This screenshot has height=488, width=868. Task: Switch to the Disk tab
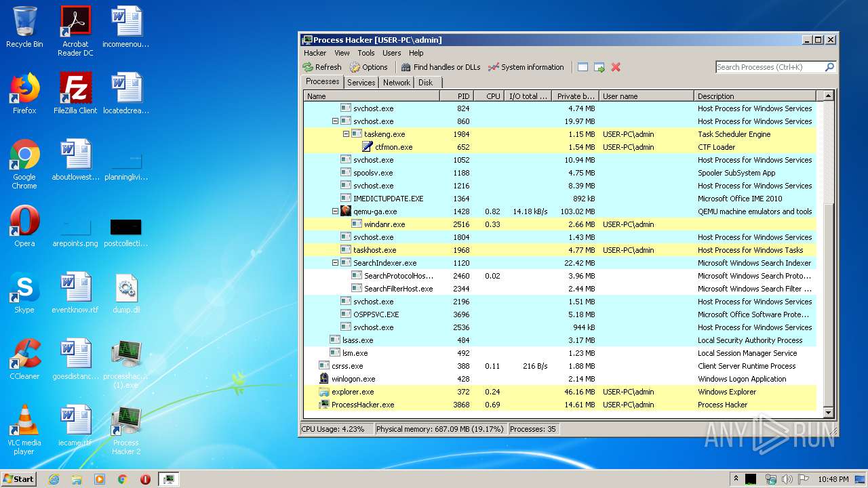(425, 83)
